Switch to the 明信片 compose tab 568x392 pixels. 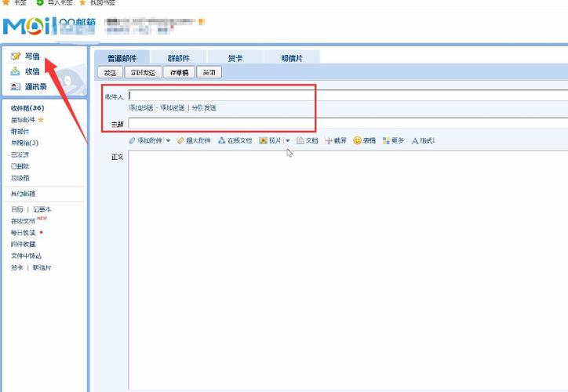(292, 58)
